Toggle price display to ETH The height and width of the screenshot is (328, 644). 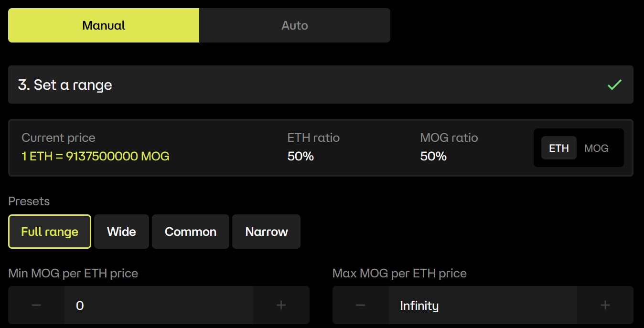558,148
